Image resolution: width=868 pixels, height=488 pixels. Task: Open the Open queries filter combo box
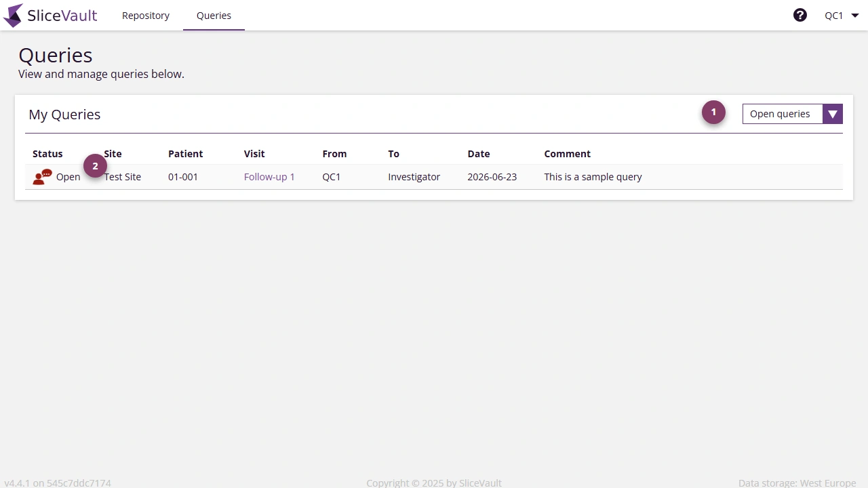tap(793, 114)
